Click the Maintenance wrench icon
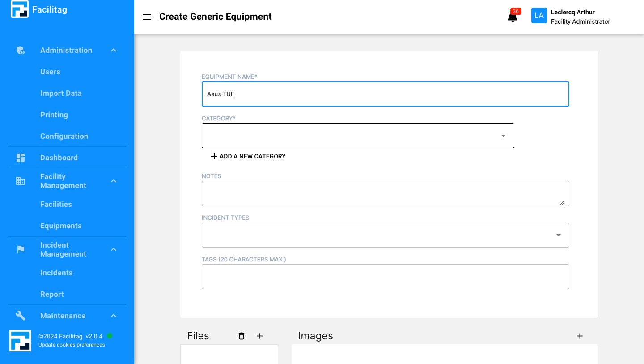 click(x=21, y=316)
